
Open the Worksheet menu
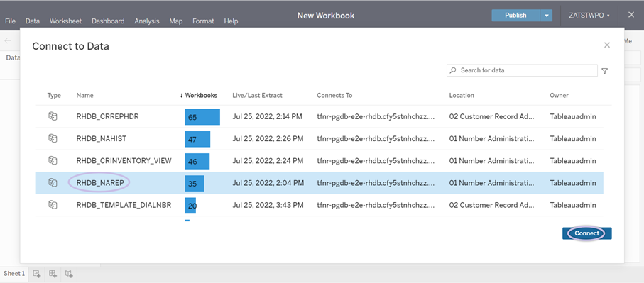(x=66, y=21)
